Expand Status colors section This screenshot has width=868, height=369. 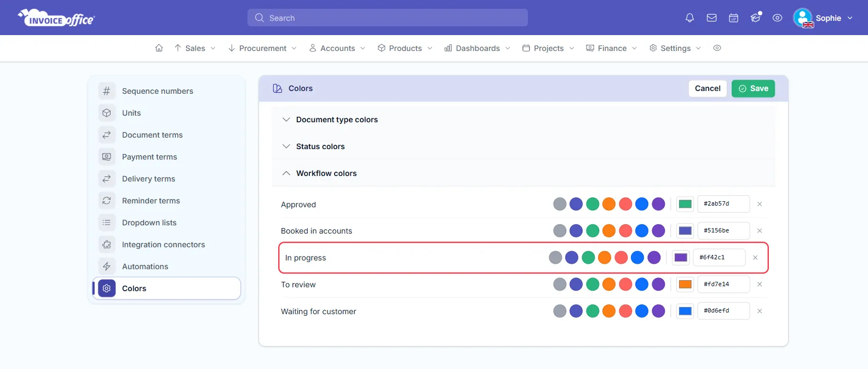point(524,146)
